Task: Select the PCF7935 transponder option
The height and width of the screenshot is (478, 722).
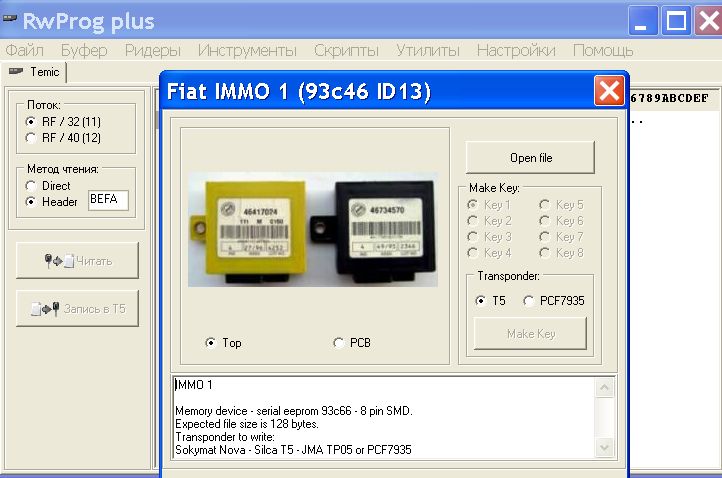Action: click(553, 301)
